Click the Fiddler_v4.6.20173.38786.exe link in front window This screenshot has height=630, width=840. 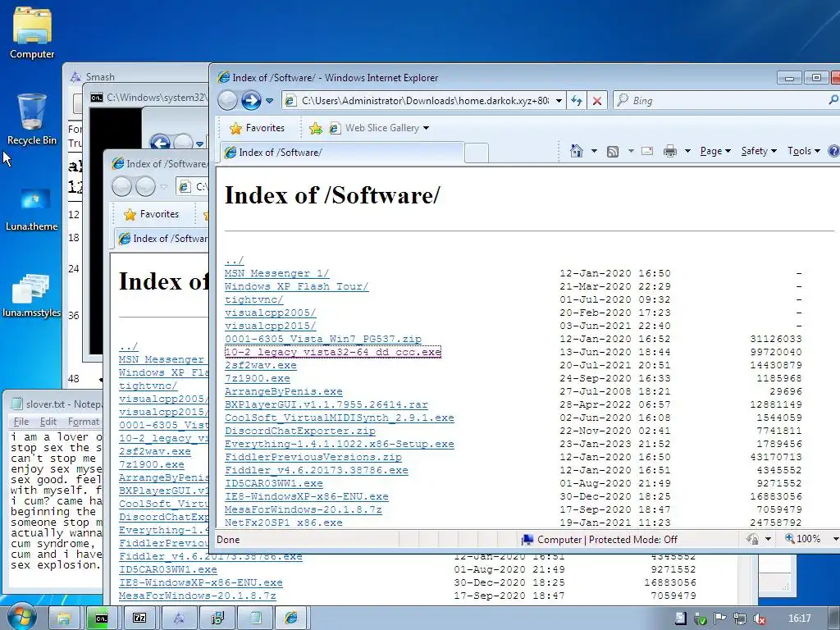click(317, 470)
